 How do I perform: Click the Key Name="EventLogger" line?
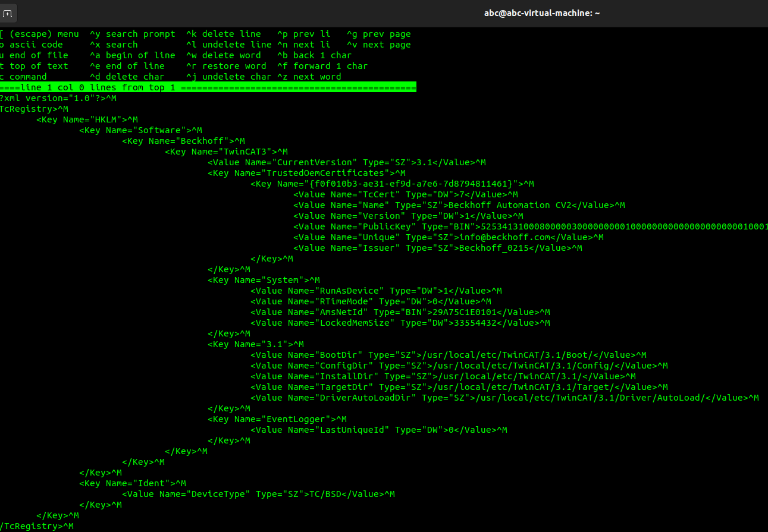click(x=277, y=419)
